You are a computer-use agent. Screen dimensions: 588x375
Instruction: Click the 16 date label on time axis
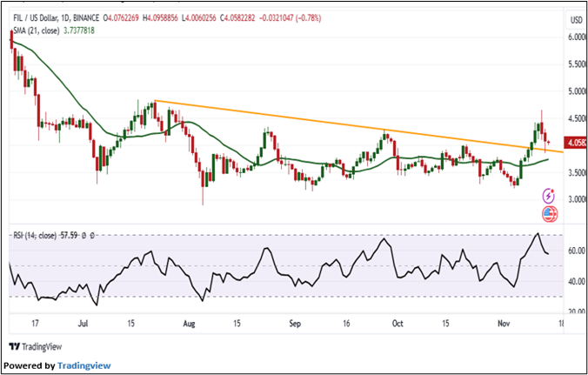click(x=346, y=324)
